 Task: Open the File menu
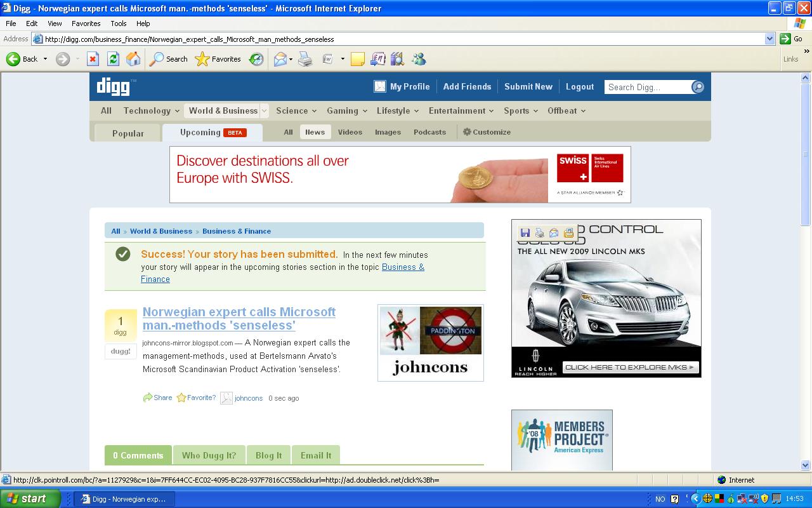point(11,23)
